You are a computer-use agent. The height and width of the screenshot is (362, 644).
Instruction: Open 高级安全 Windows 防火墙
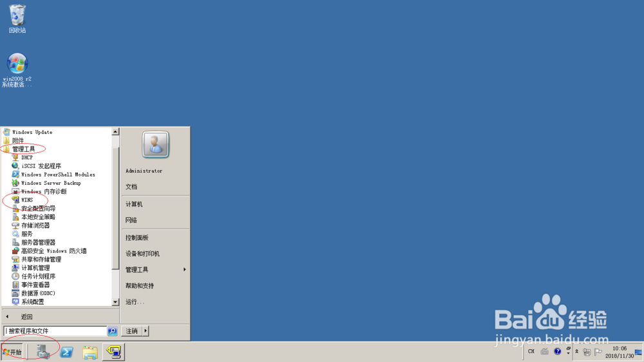click(54, 251)
